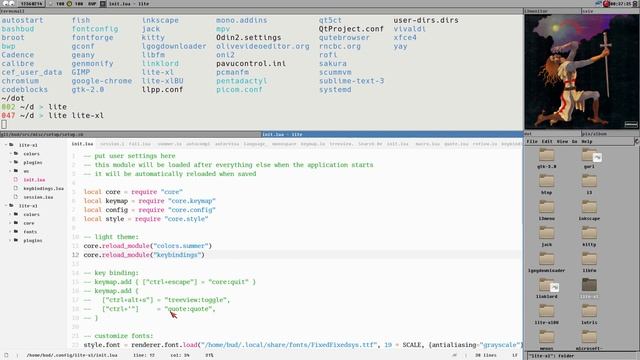Switch to the summer.lua editor tab
Viewport: 640px width, 360px height.
coord(170,144)
